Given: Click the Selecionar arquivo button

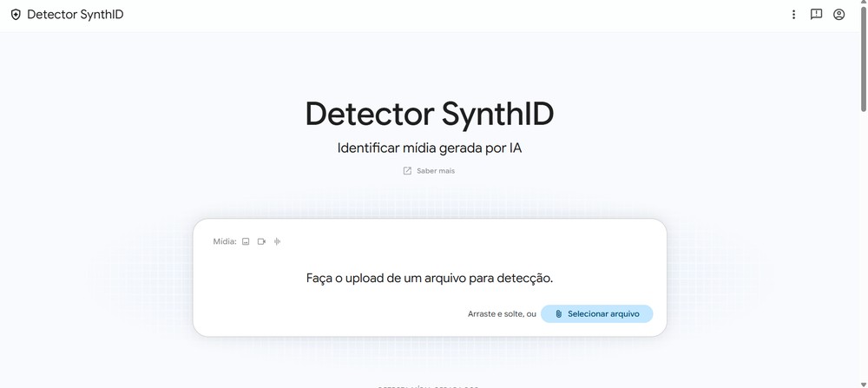Looking at the screenshot, I should [x=597, y=314].
